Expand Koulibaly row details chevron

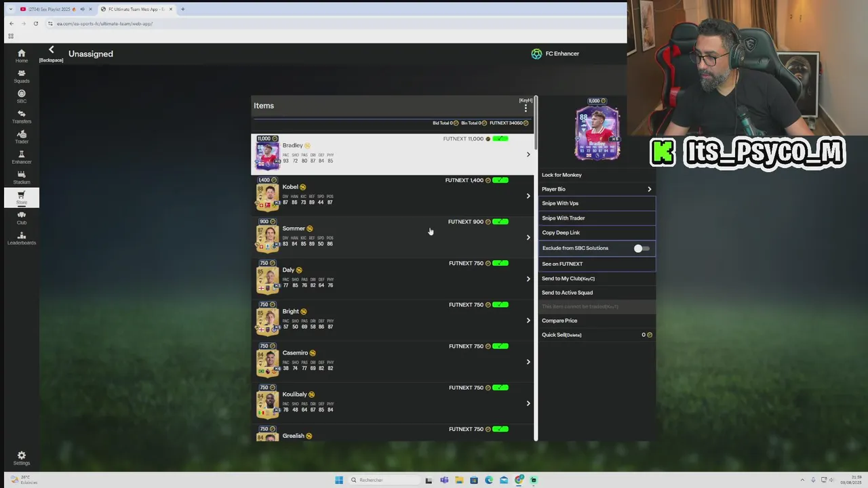[528, 403]
